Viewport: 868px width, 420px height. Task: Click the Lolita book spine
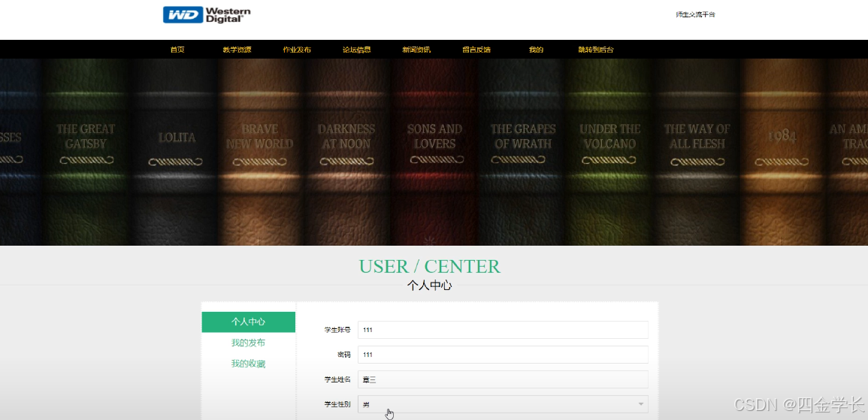[x=174, y=153]
